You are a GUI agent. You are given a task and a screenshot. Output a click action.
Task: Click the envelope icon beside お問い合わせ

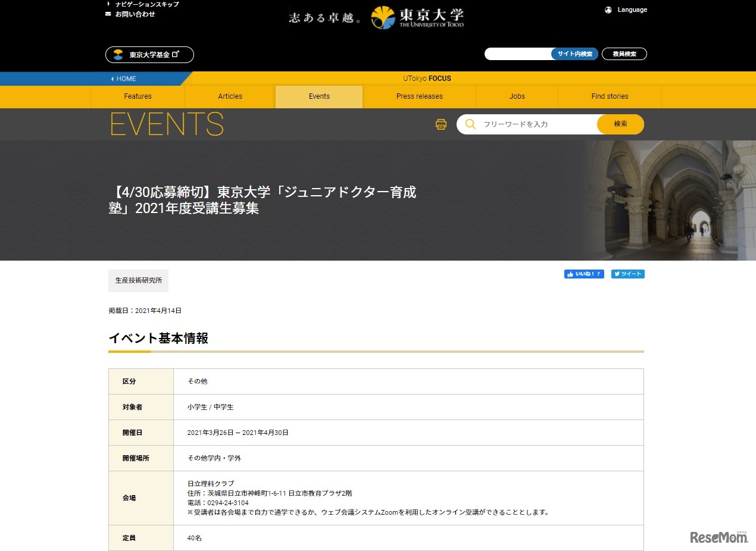[x=107, y=13]
